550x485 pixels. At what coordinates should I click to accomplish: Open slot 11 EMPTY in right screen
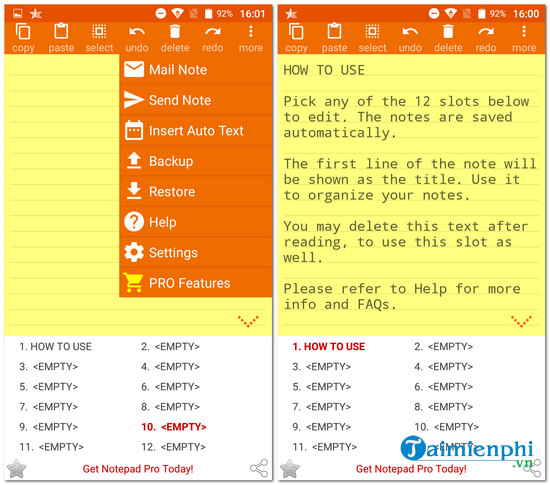(x=325, y=447)
